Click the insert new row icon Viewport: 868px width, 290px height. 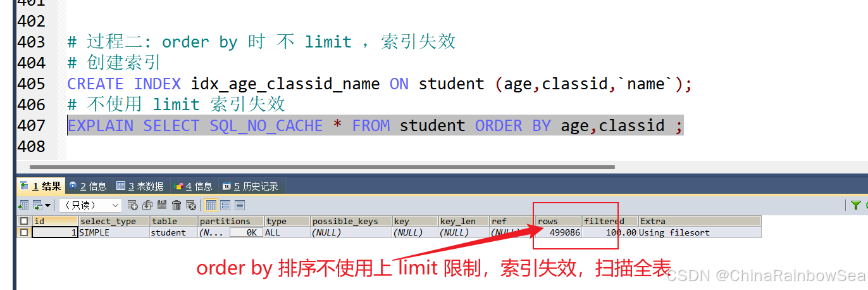[x=133, y=205]
